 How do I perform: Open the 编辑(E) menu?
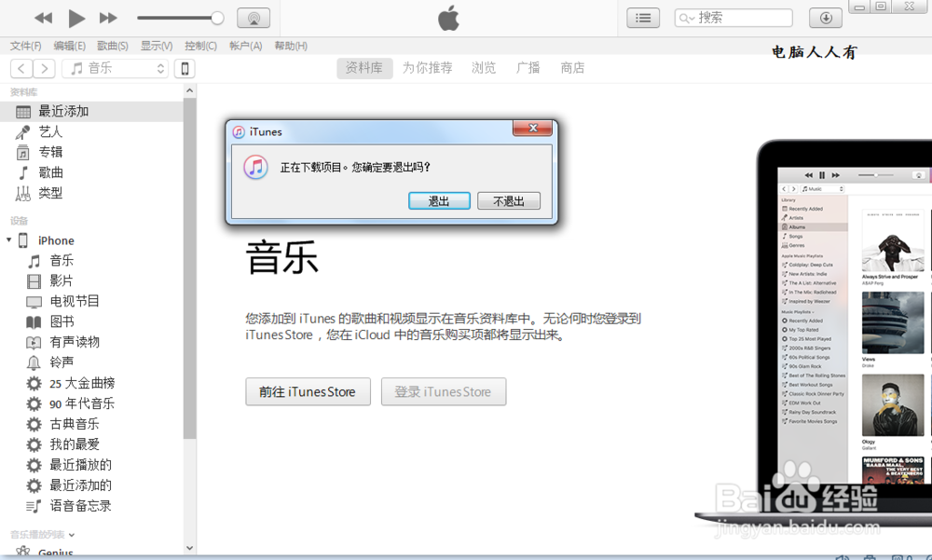pyautogui.click(x=70, y=46)
